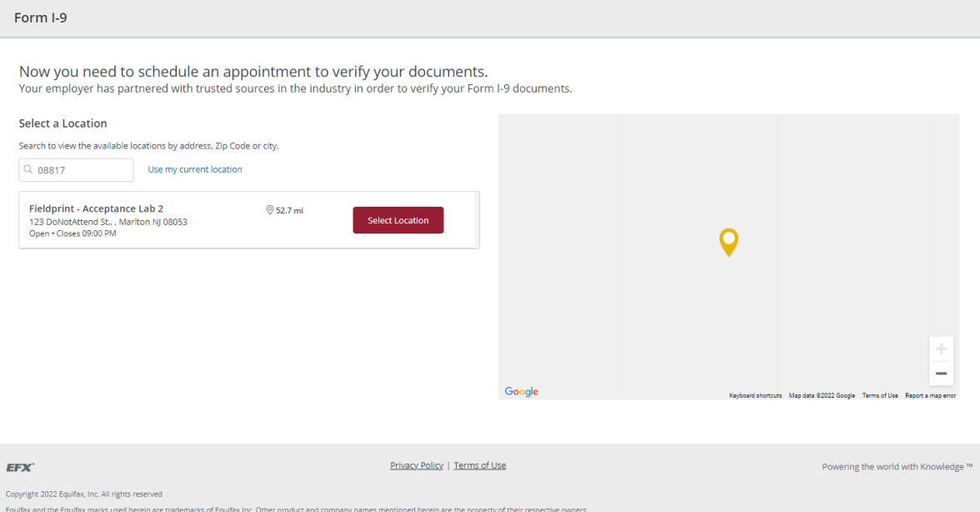The height and width of the screenshot is (512, 980).
Task: Zoom in with the map plus button
Action: coord(942,349)
